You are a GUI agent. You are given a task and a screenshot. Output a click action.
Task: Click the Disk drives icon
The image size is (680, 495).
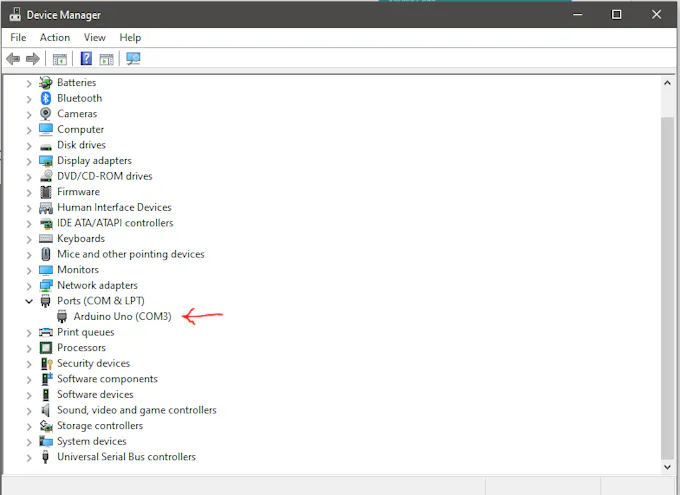pyautogui.click(x=46, y=147)
